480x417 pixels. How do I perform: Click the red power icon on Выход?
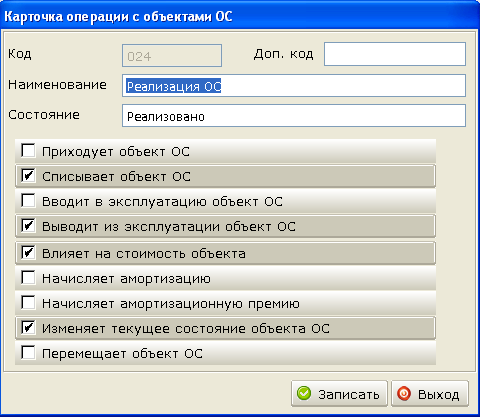[404, 393]
